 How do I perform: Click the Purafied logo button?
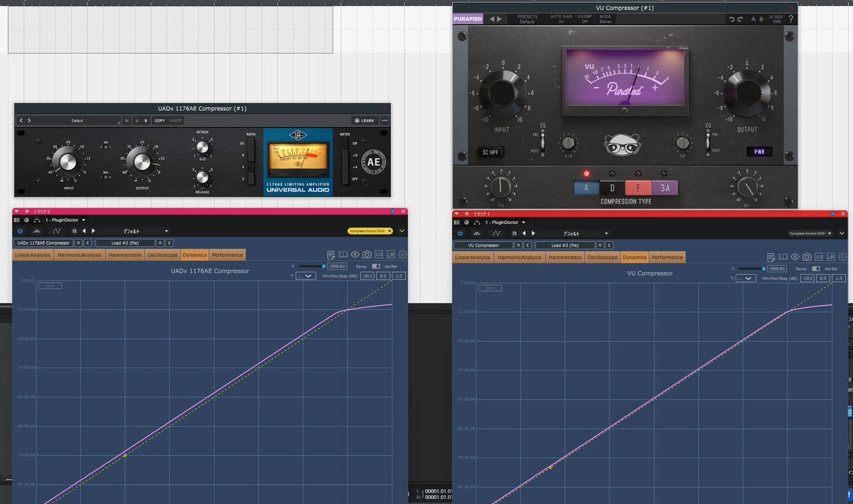(x=468, y=19)
